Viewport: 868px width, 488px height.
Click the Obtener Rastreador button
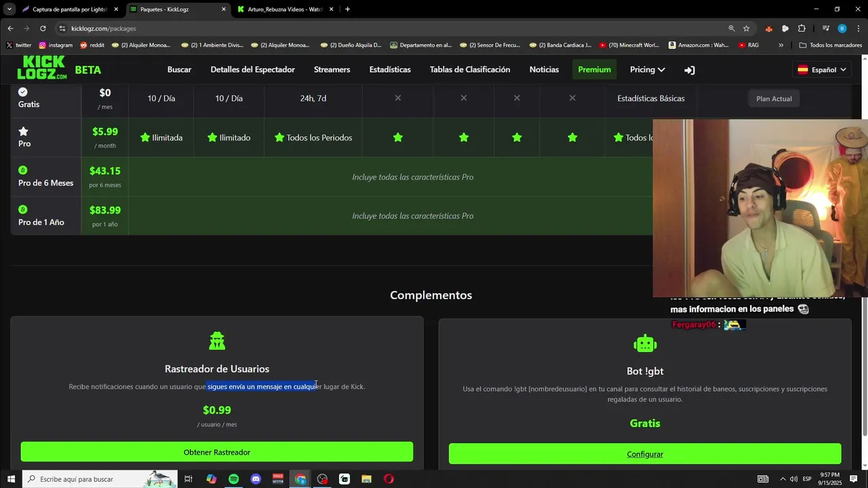(216, 452)
